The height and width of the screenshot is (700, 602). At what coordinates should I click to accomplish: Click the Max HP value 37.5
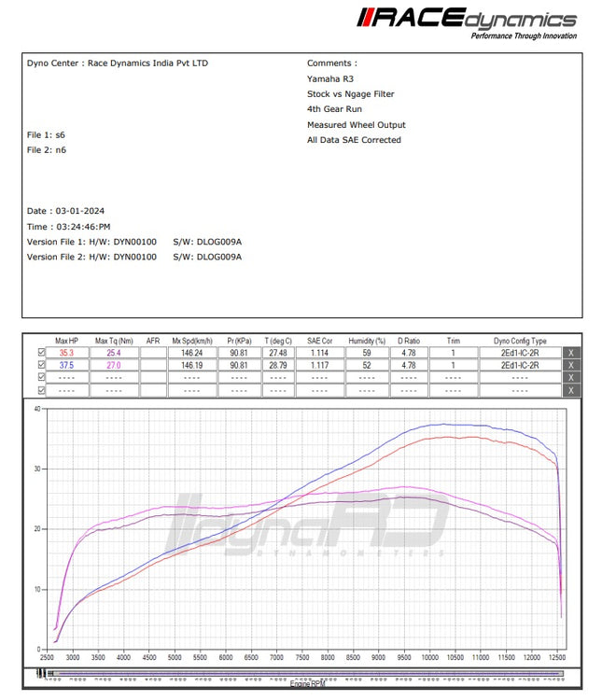coord(66,365)
